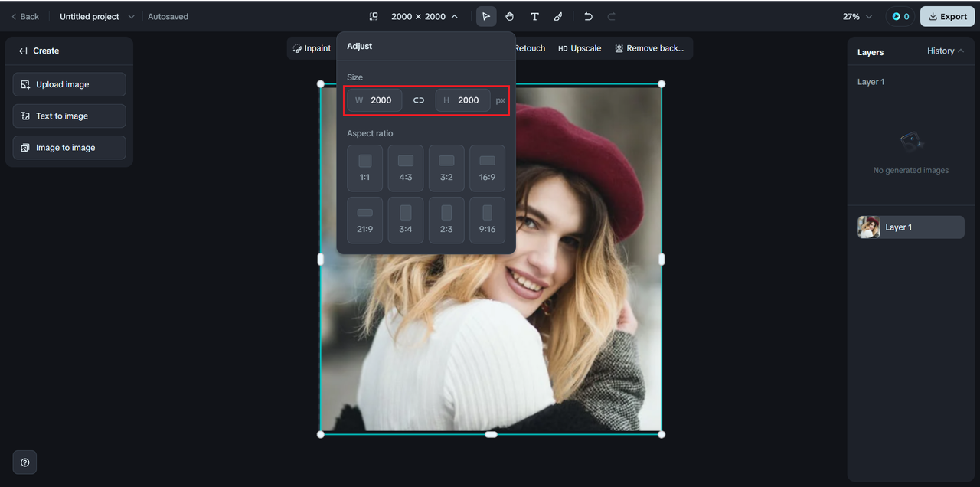This screenshot has height=487, width=980.
Task: Click Upload image
Action: tap(70, 84)
